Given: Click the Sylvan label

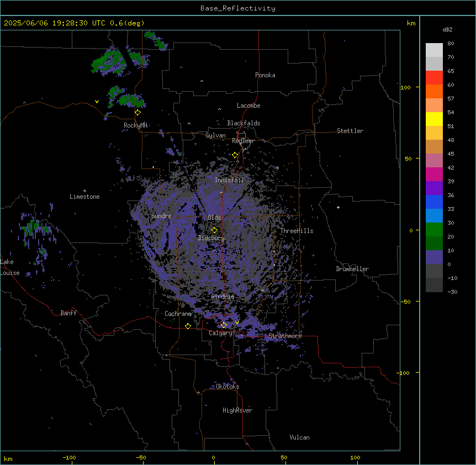Looking at the screenshot, I should [x=215, y=135].
